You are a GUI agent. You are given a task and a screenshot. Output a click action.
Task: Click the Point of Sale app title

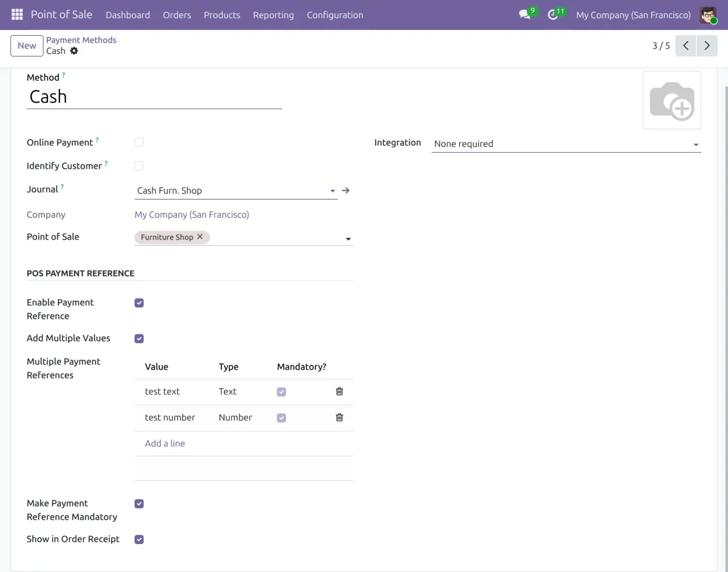click(61, 15)
